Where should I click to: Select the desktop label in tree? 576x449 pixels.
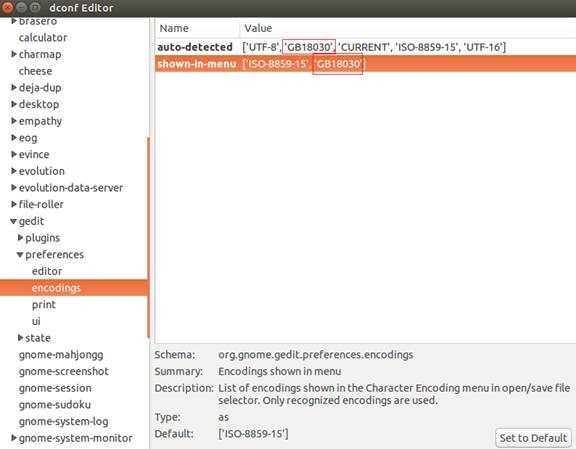[39, 104]
